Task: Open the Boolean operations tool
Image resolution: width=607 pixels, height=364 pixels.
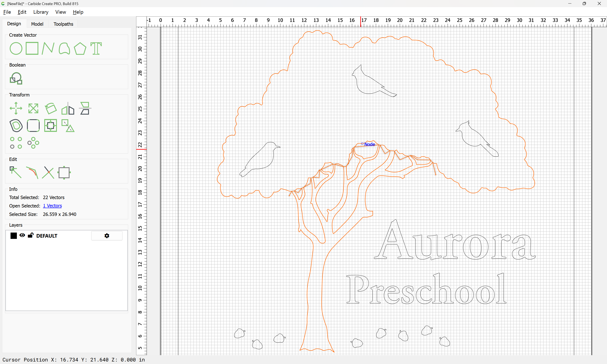Action: [16, 78]
